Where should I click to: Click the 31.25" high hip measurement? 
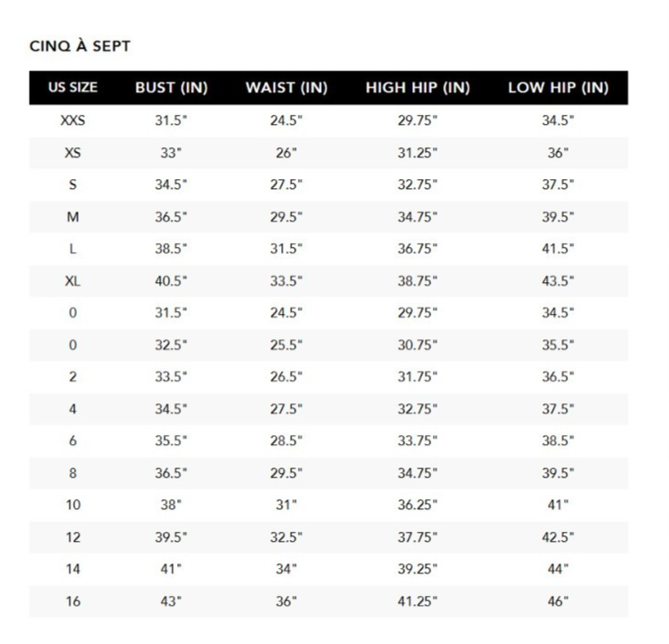point(418,153)
